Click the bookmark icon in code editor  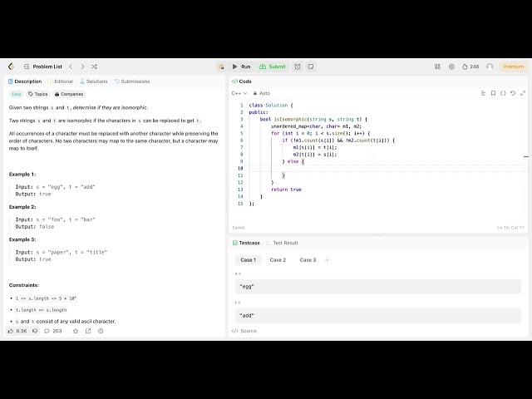[x=493, y=93]
